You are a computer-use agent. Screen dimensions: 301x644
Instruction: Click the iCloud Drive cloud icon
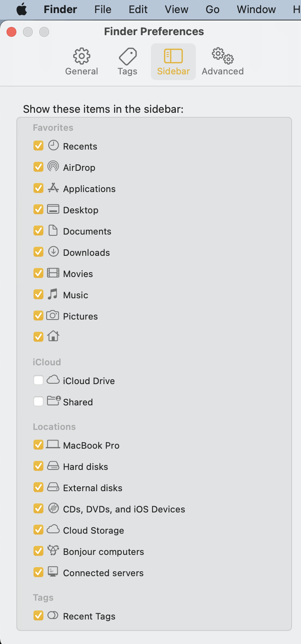click(53, 380)
